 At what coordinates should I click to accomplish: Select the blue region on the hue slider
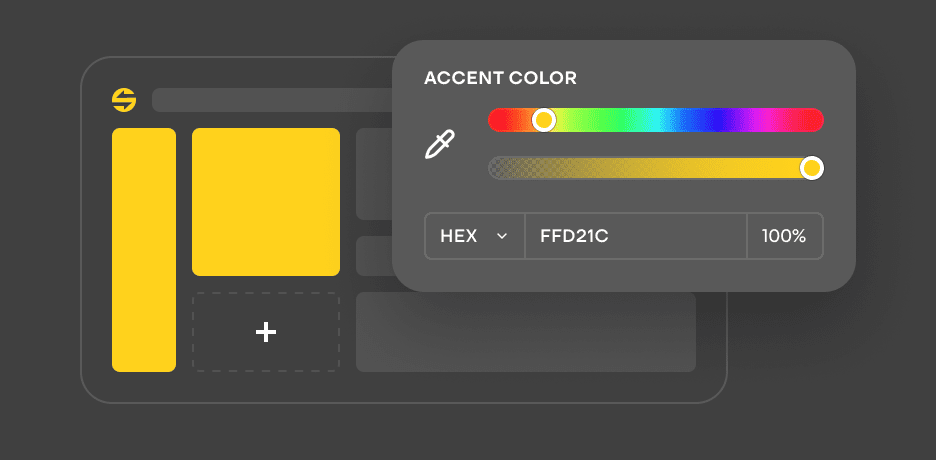[x=712, y=120]
